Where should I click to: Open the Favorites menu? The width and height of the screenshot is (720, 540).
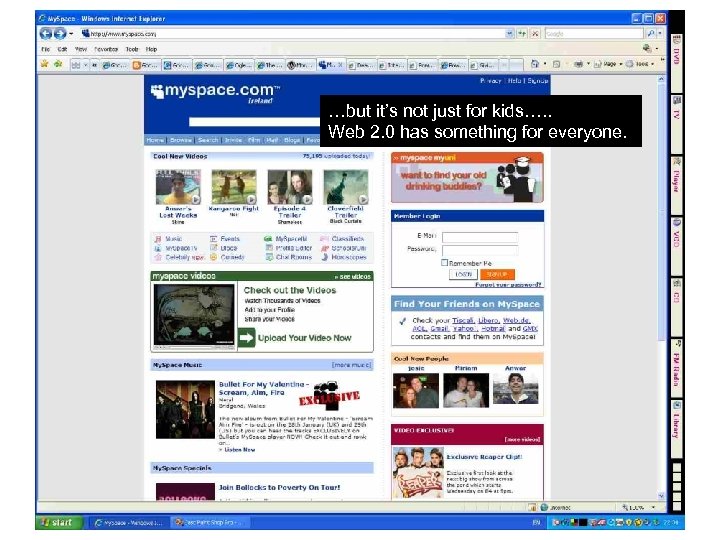(106, 49)
